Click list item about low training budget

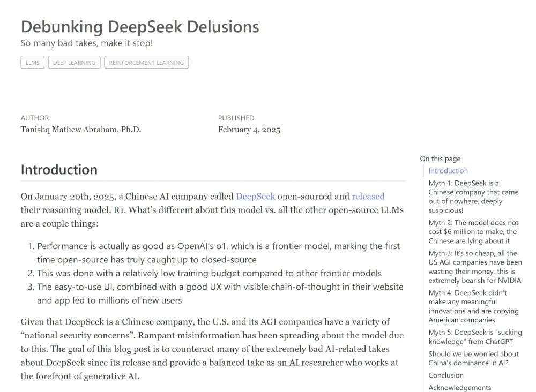pos(209,273)
